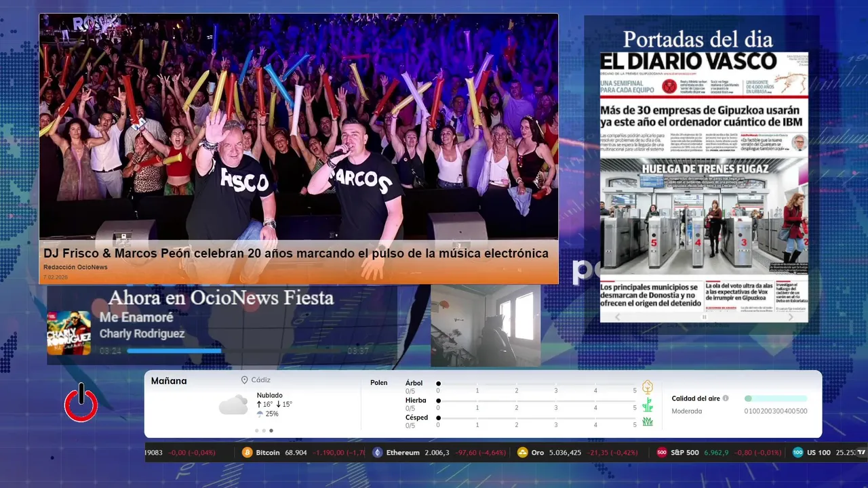Click the Ethereum icon in ticker
868x488 pixels.
[378, 452]
